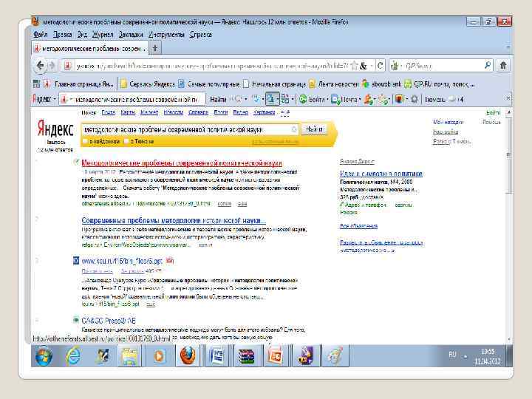The height and width of the screenshot is (399, 532).
Task: Launch Windows Media Player from taskbar
Action: pos(159,356)
